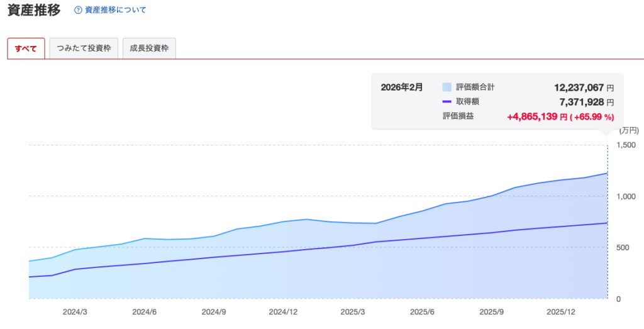Open the 資産推移について link
This screenshot has width=644, height=329.
(115, 10)
